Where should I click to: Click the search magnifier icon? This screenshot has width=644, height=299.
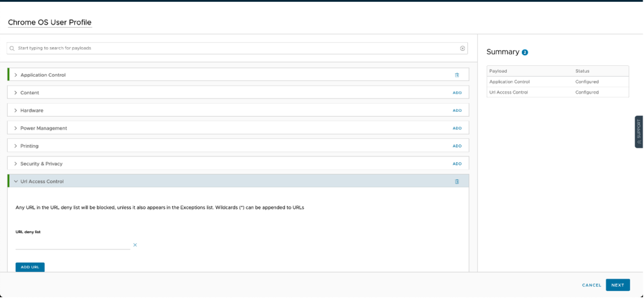click(13, 48)
